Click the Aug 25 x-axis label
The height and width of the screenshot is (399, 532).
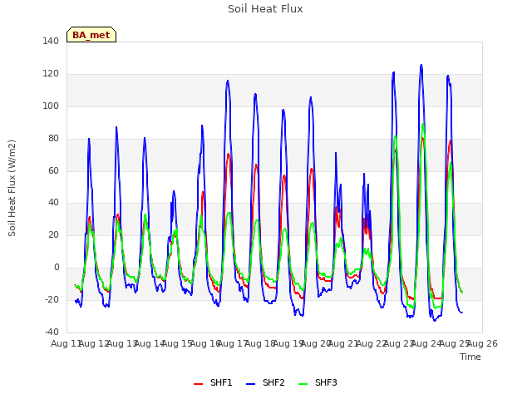click(455, 343)
